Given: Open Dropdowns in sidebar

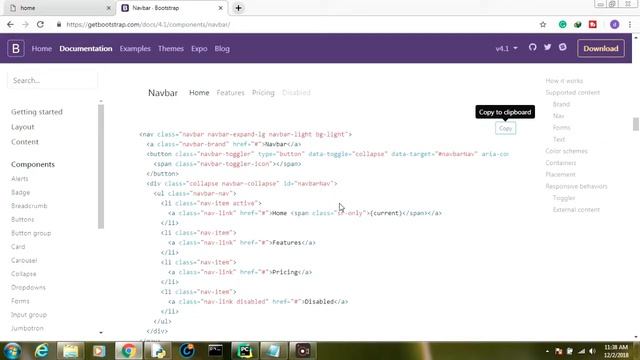Looking at the screenshot, I should [x=28, y=287].
